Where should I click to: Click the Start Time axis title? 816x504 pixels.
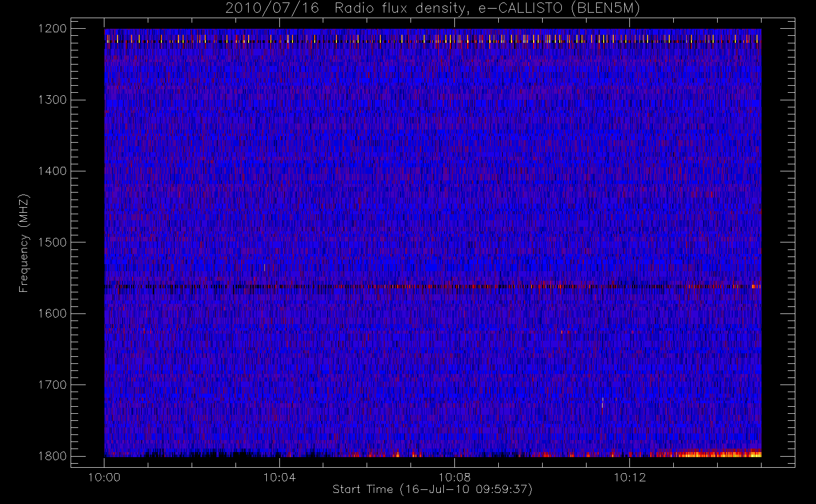[433, 489]
